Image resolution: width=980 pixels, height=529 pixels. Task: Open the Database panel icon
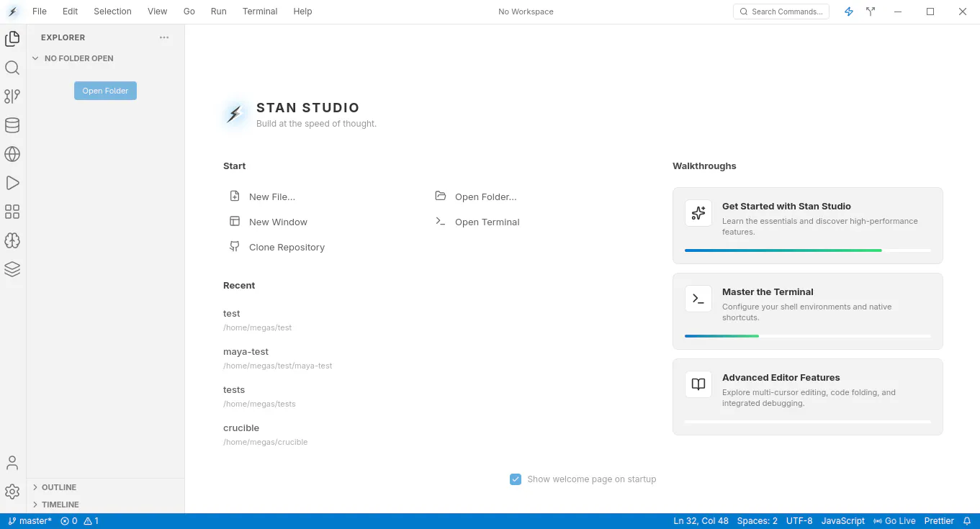point(12,125)
